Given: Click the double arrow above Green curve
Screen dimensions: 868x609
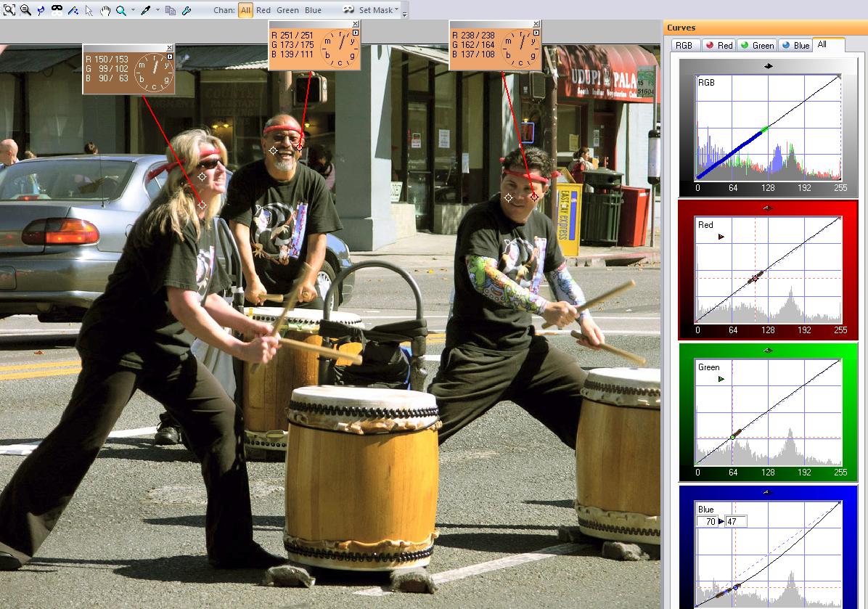Looking at the screenshot, I should pyautogui.click(x=769, y=351).
